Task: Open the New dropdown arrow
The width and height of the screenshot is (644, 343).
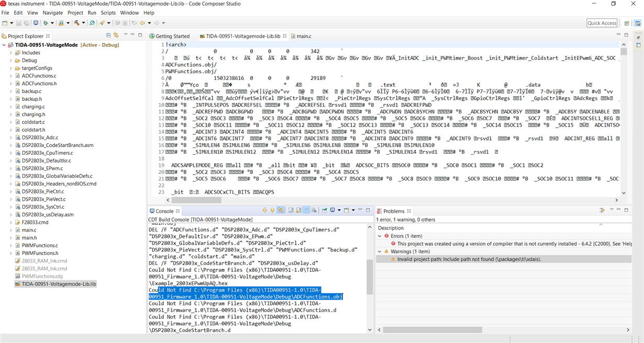Action: point(12,23)
